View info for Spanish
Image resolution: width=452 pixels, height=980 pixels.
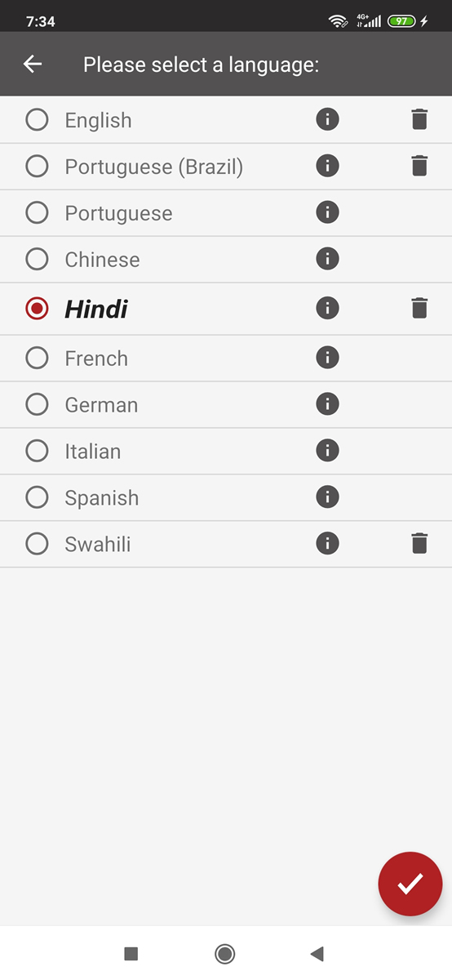(x=327, y=497)
